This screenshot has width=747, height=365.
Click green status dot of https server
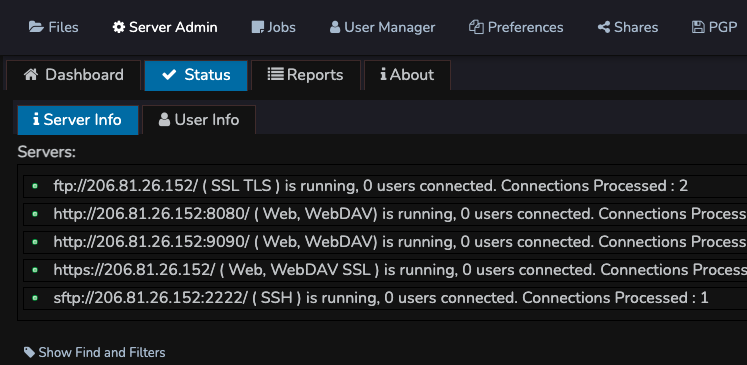tap(35, 270)
